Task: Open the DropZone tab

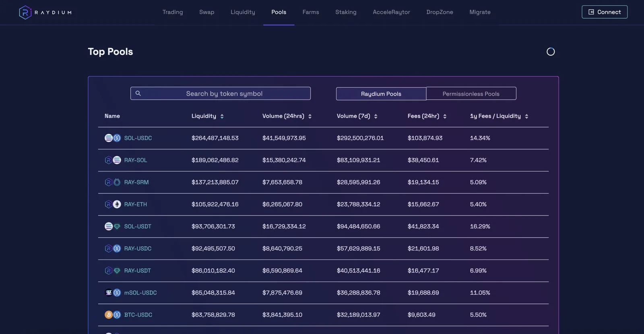Action: click(x=440, y=12)
